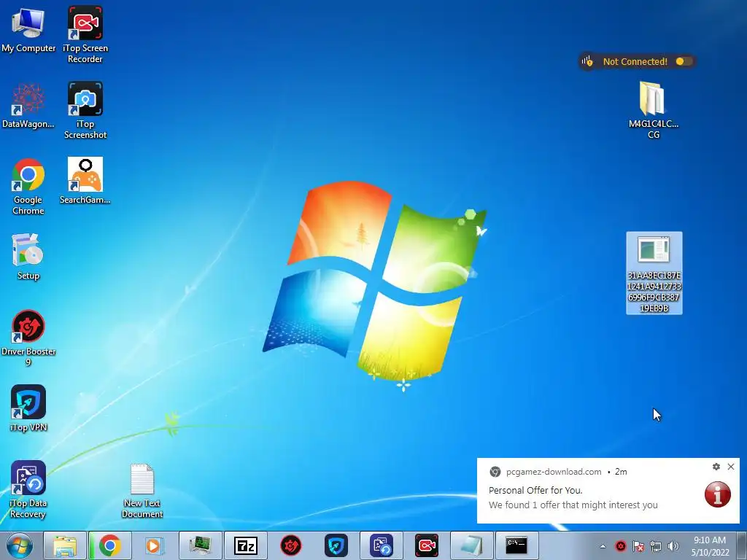Open the green monitor app in taskbar
This screenshot has height=560, width=747.
(x=200, y=545)
